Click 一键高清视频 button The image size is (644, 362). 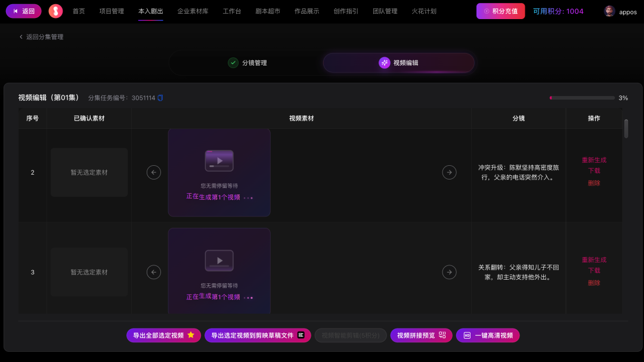(488, 335)
